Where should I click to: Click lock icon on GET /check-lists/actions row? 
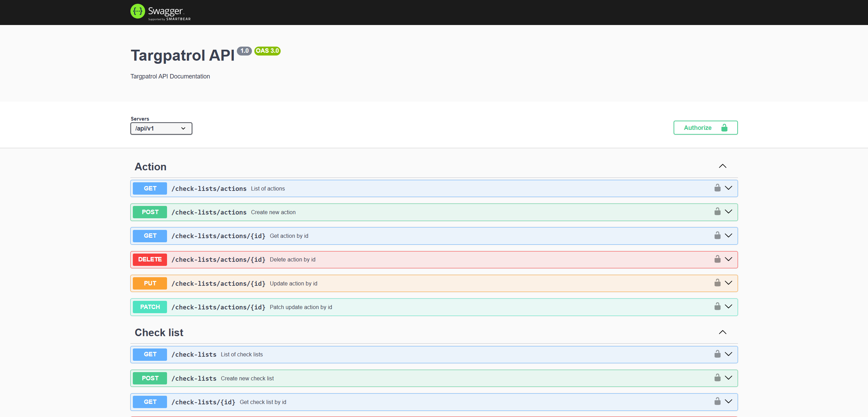click(x=717, y=188)
